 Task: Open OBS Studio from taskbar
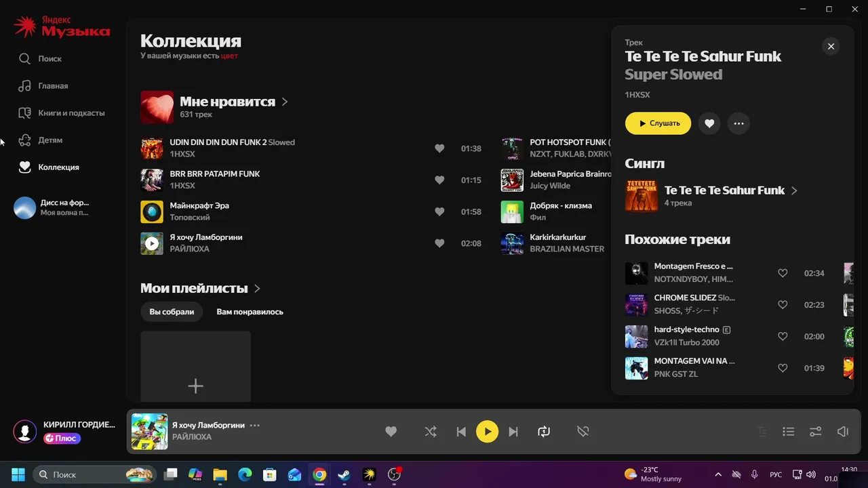pyautogui.click(x=394, y=474)
